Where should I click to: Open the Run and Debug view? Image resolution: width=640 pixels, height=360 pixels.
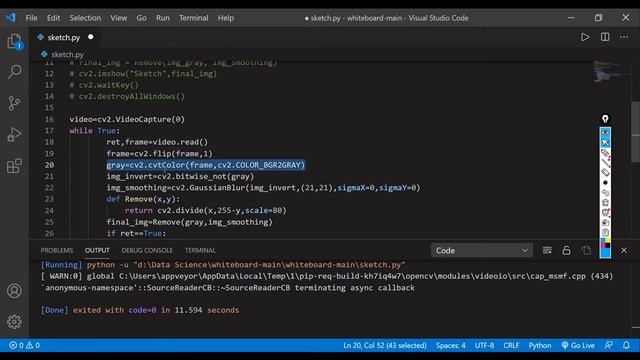point(14,134)
